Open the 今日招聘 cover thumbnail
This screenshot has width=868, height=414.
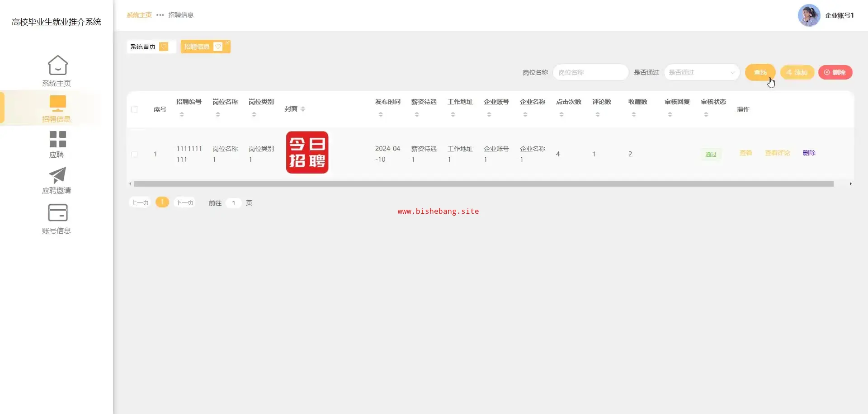307,152
